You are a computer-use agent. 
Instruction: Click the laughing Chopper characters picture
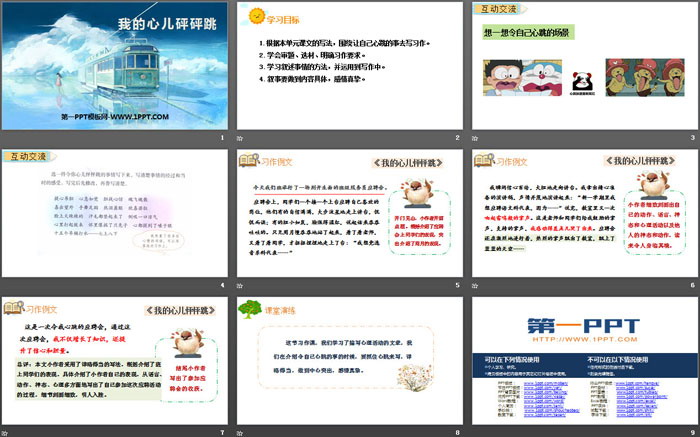(x=645, y=77)
